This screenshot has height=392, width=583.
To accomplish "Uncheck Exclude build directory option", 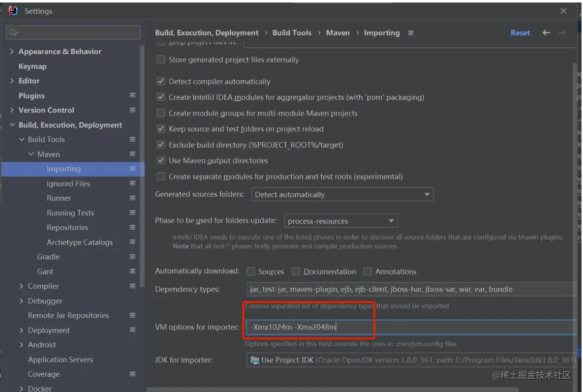I will (161, 145).
